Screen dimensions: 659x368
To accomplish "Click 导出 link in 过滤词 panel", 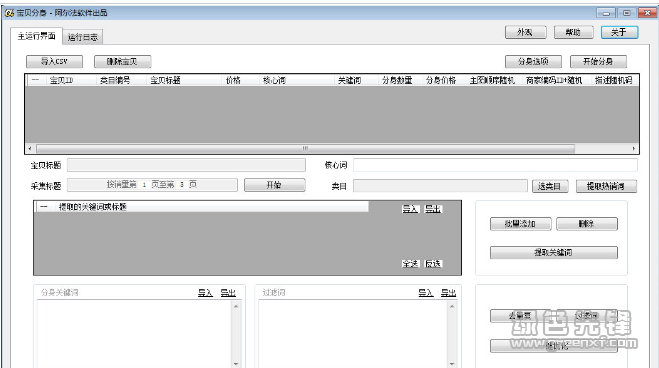I will tap(448, 293).
